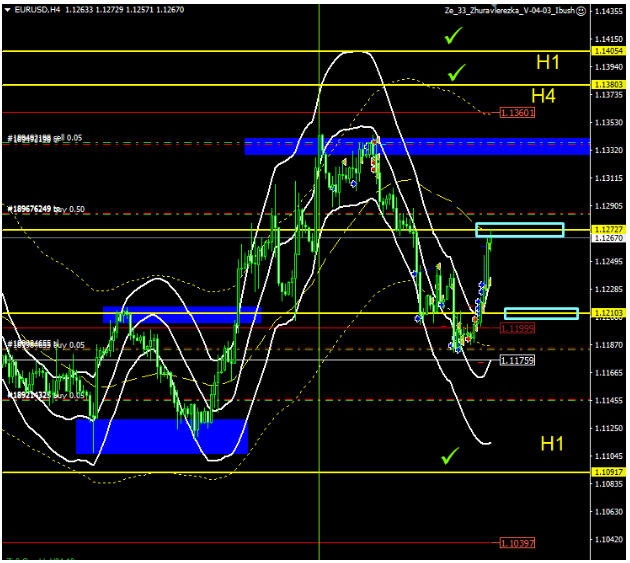Open the chart menu triangle beside EURUSD,H4

tap(7, 11)
